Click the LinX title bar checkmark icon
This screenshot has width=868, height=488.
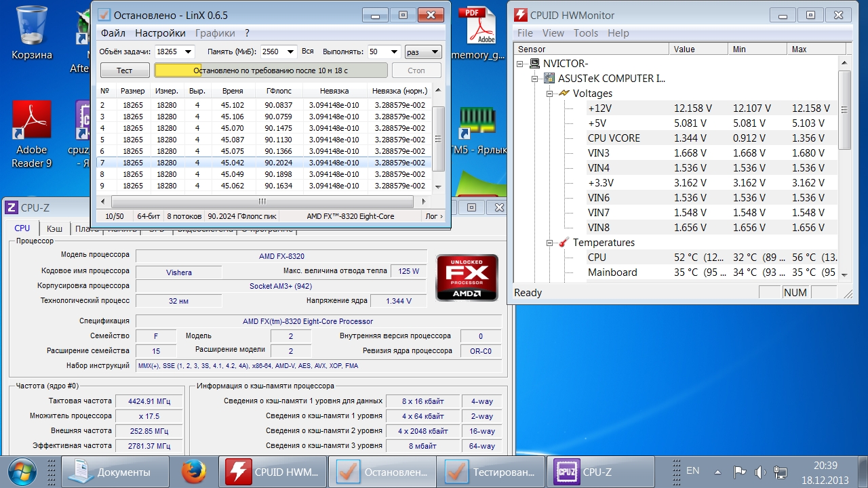pos(103,15)
